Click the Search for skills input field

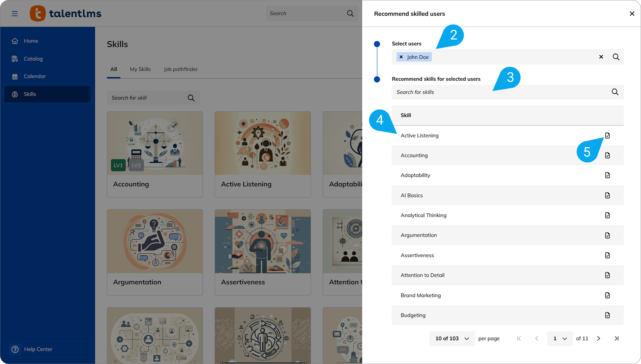click(498, 92)
